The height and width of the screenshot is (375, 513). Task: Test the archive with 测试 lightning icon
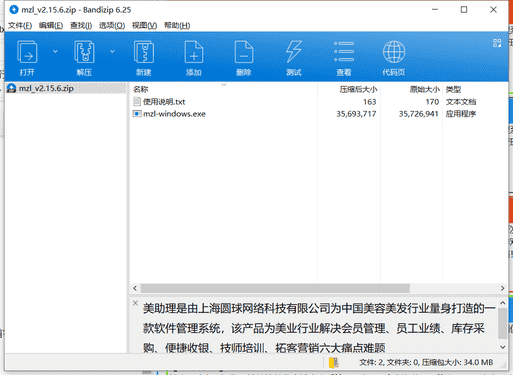(294, 57)
